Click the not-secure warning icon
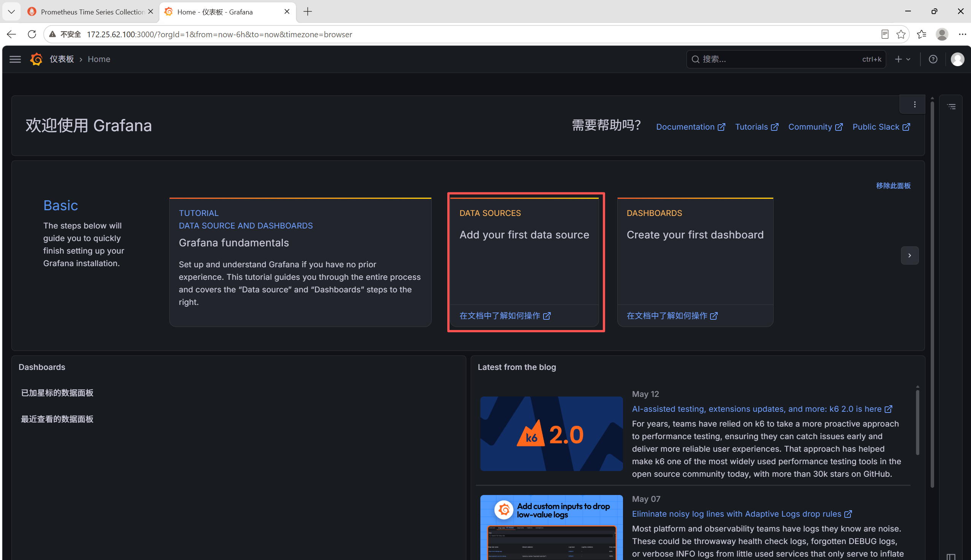The image size is (971, 560). [x=53, y=34]
